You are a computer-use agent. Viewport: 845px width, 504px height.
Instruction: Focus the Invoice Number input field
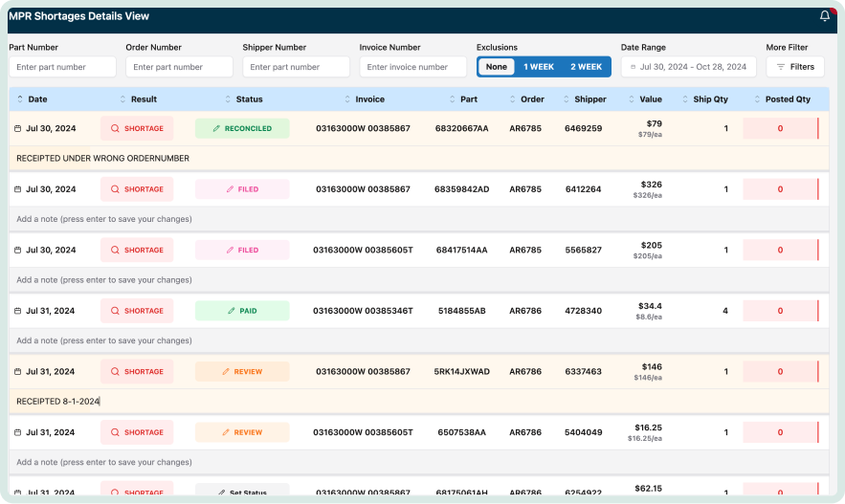coord(412,67)
